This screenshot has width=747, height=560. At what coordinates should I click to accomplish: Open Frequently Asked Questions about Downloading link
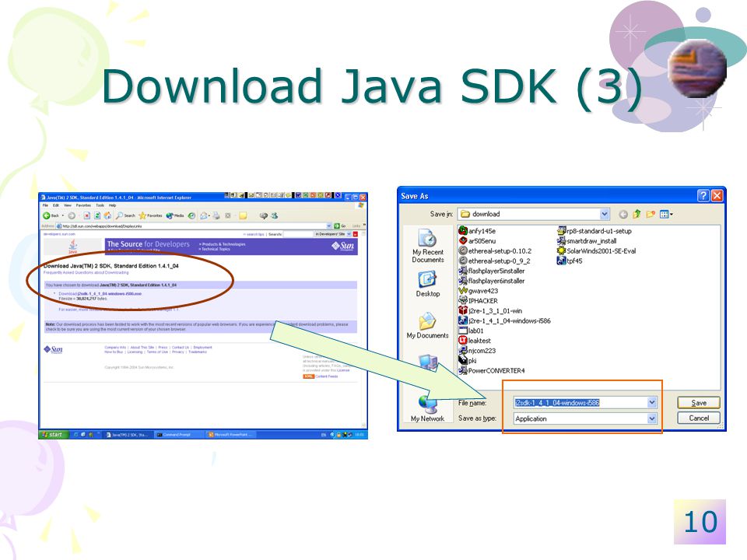pyautogui.click(x=86, y=272)
